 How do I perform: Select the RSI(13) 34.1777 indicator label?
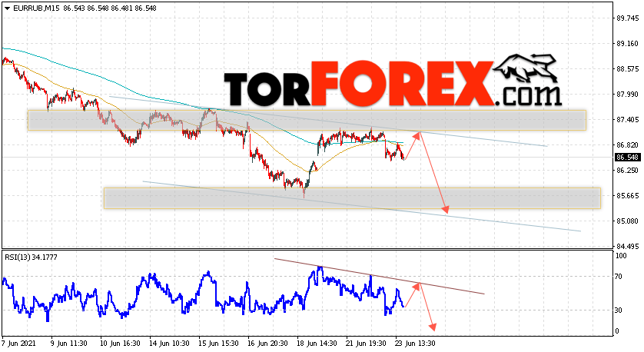click(32, 257)
